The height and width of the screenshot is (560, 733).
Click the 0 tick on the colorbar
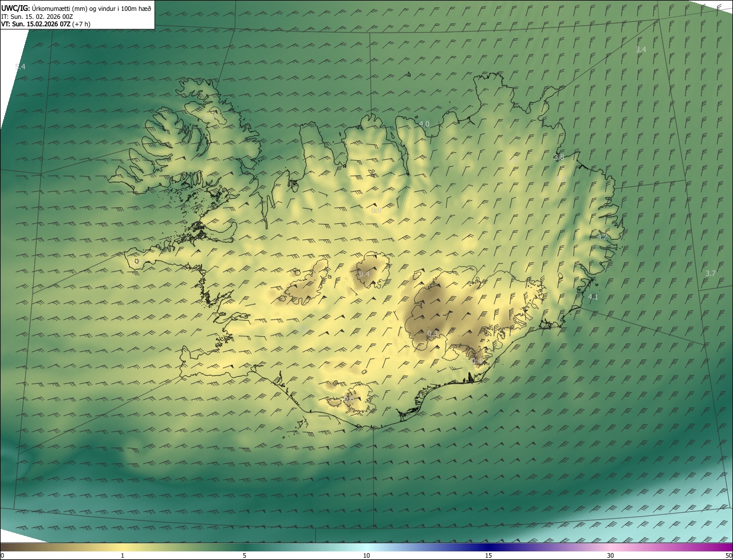point(2,555)
